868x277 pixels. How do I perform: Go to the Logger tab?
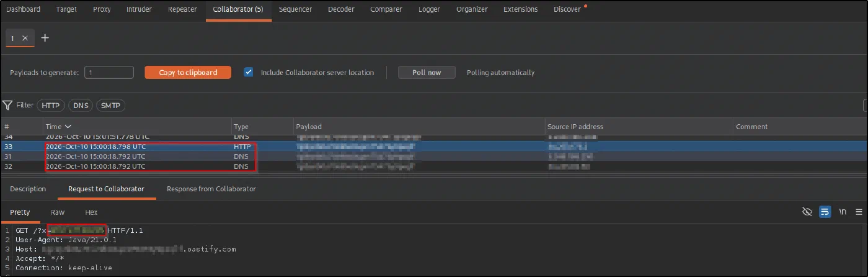(429, 9)
